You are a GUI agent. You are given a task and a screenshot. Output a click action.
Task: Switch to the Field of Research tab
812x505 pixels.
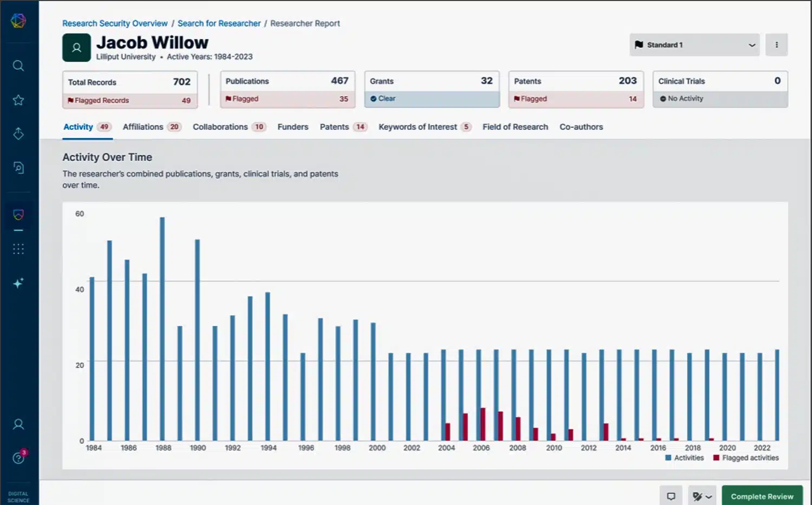(x=515, y=127)
